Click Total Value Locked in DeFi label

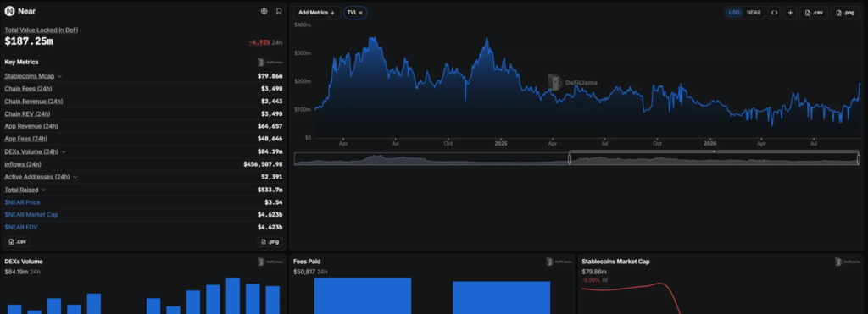pos(41,30)
